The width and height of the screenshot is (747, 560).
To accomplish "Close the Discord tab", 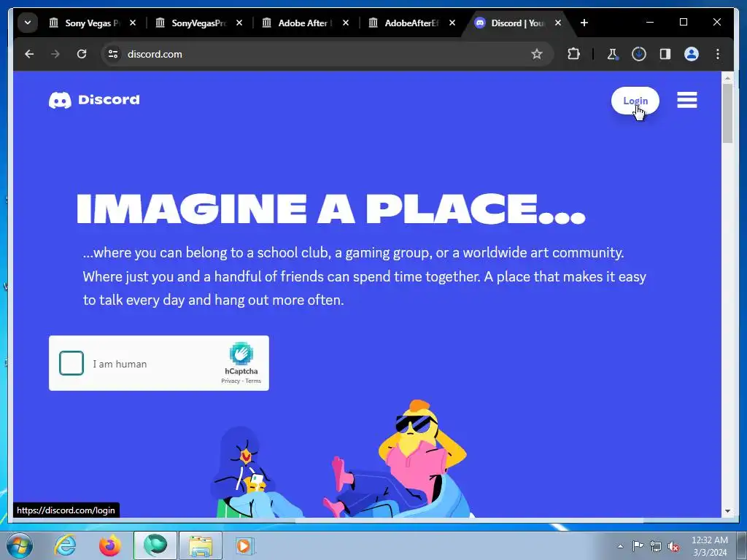I will (558, 23).
